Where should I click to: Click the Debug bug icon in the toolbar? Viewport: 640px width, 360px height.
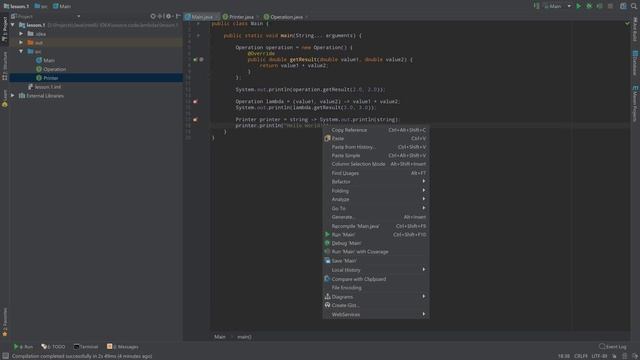tap(589, 6)
